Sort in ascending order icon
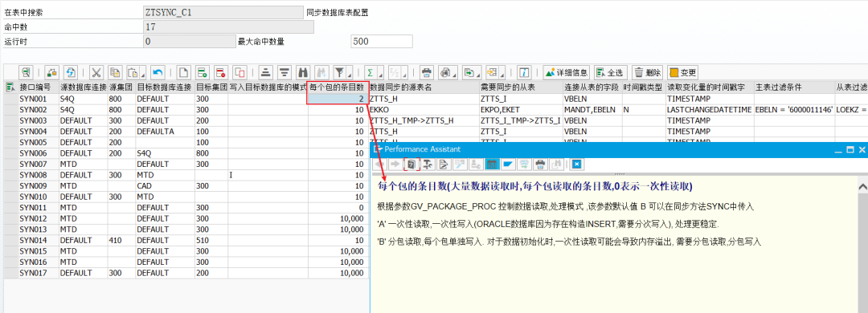The height and width of the screenshot is (313, 868). click(x=266, y=72)
